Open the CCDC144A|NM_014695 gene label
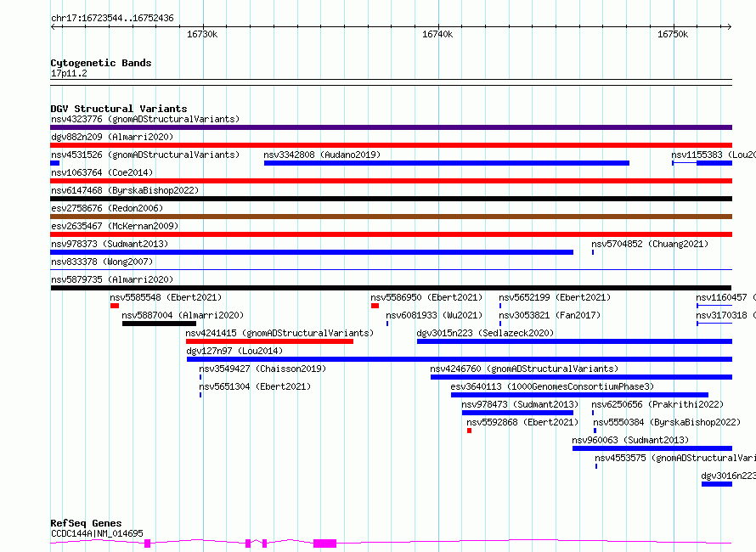The image size is (756, 552). click(97, 533)
